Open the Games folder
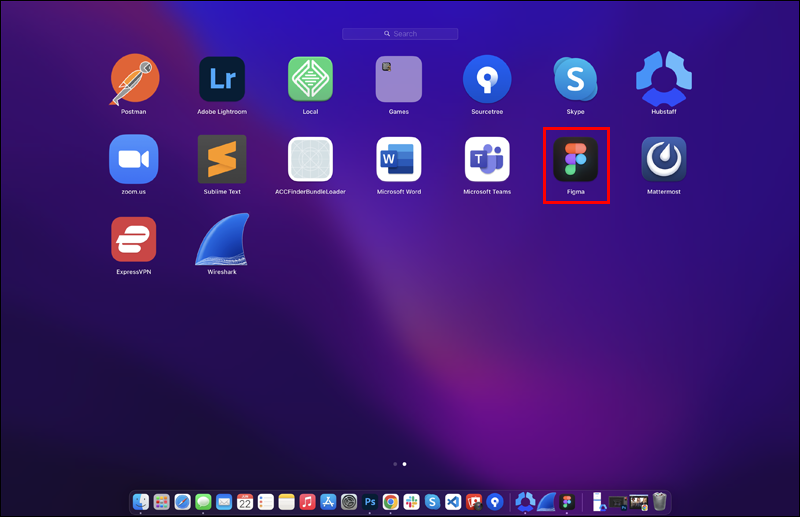 pos(398,79)
